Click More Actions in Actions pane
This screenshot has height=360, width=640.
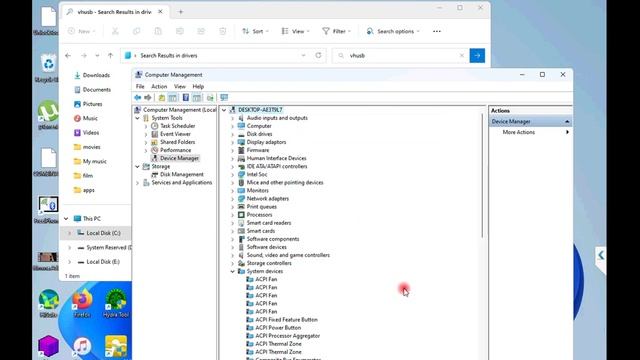519,132
